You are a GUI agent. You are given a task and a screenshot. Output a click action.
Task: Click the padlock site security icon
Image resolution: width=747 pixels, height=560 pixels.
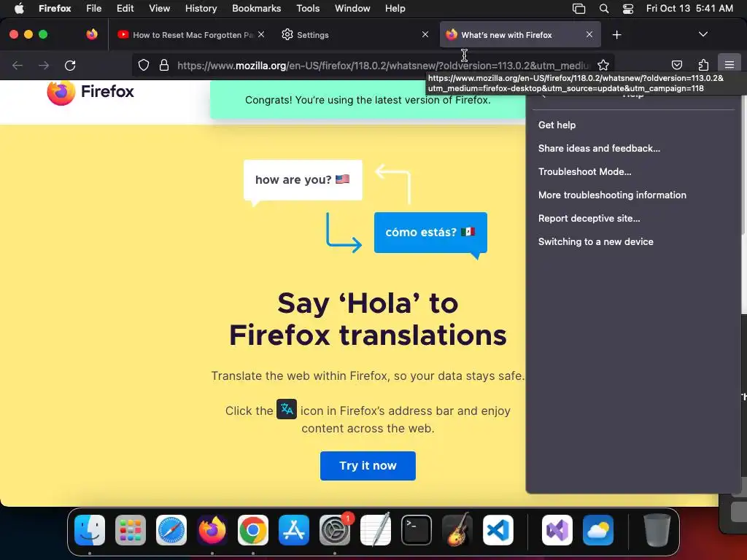click(x=164, y=65)
